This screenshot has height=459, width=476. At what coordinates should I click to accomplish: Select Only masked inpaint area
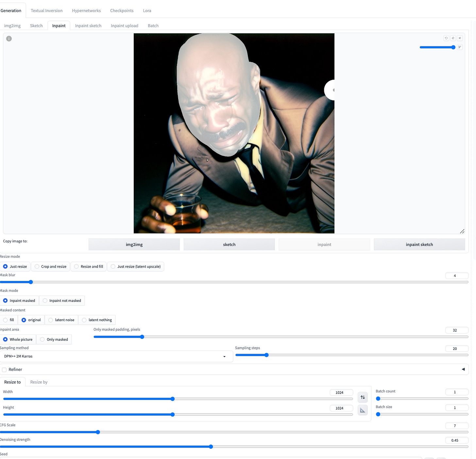(x=54, y=339)
